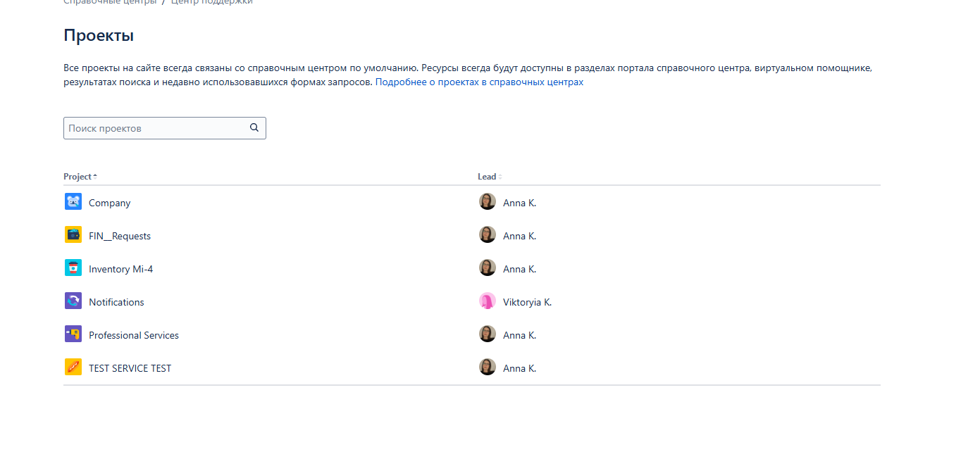Open the Professional Services project
The width and height of the screenshot is (980, 471).
pos(134,335)
